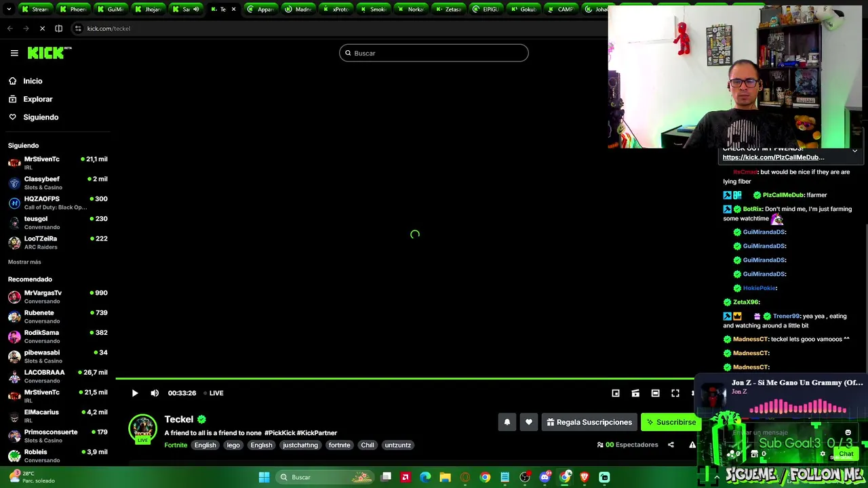Open Discord from taskbar

pos(545,477)
